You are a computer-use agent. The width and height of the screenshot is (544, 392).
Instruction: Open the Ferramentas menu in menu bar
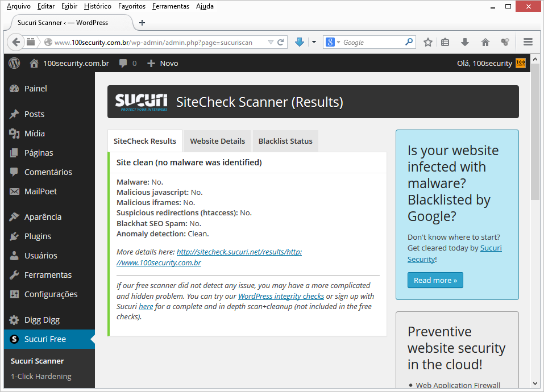[x=171, y=6]
